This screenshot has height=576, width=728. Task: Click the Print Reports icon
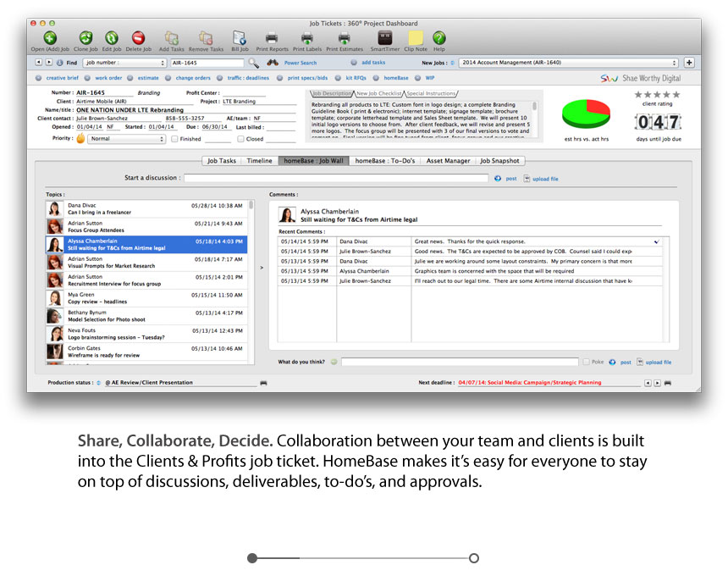[272, 38]
